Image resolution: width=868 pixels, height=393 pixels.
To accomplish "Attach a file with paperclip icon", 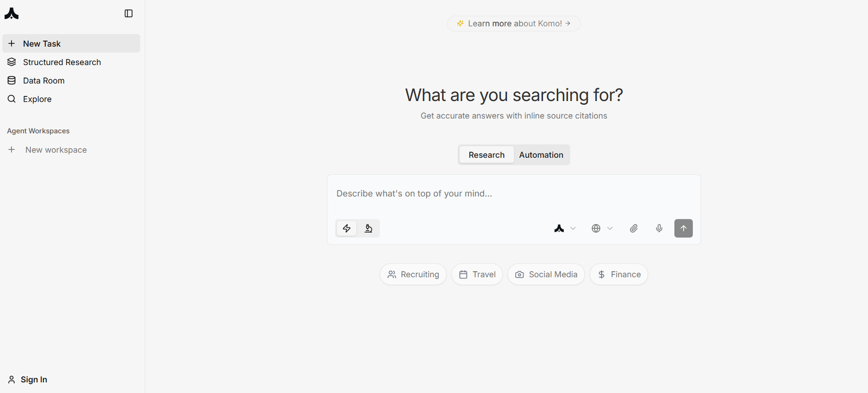I will pos(634,229).
